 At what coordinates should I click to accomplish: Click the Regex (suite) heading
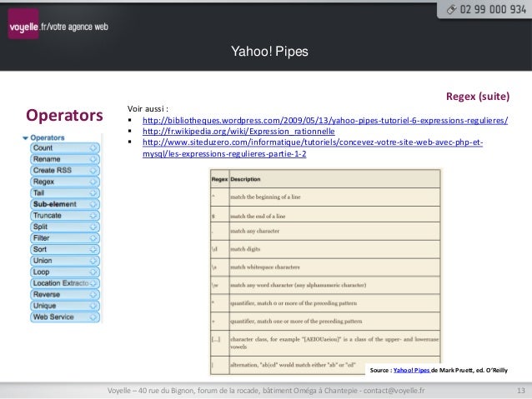click(478, 97)
